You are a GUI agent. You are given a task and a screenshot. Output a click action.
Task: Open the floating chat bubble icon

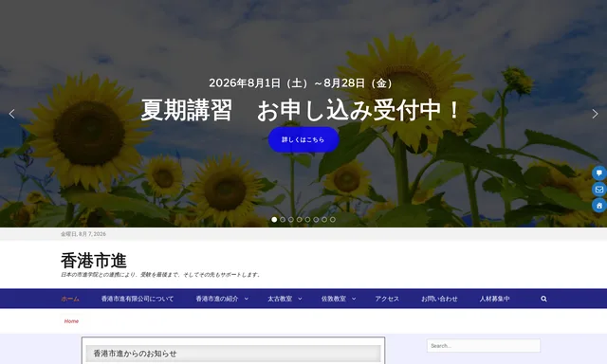(599, 173)
